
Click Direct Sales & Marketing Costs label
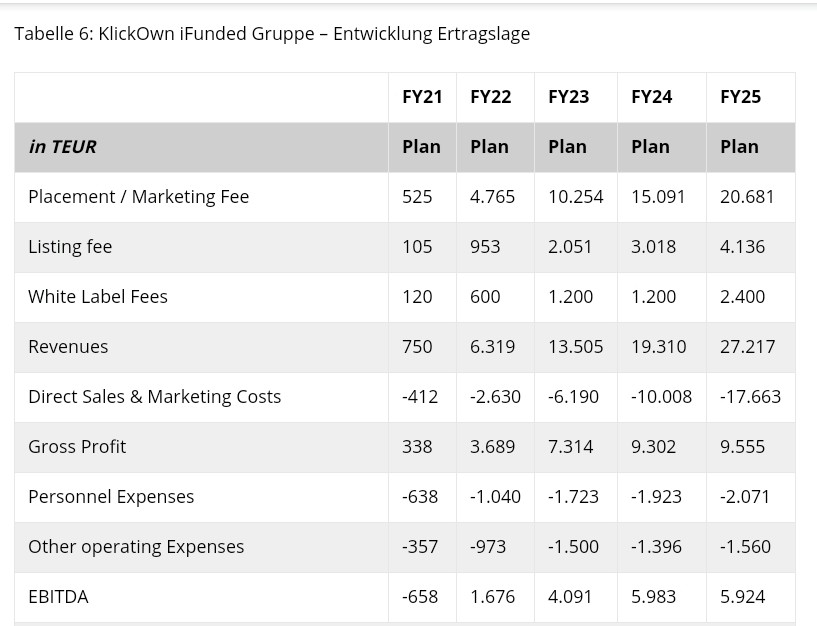click(154, 397)
